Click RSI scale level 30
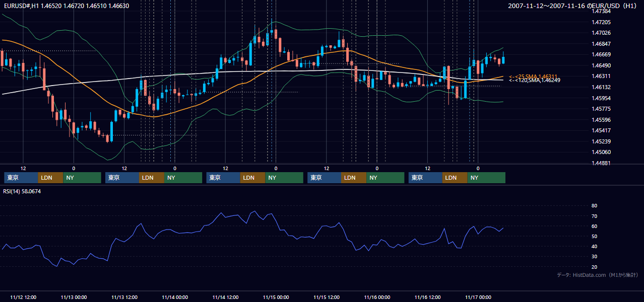Screen dimensions: 644x302 [x=594, y=257]
